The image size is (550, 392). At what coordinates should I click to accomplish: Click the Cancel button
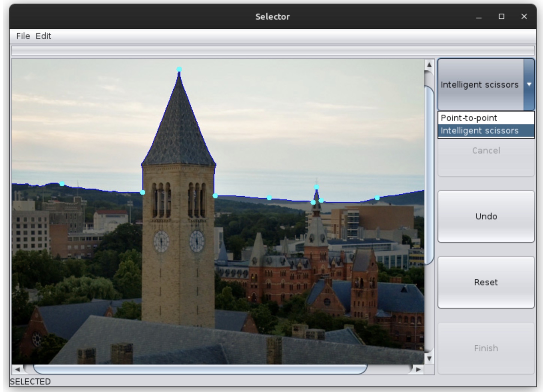pos(485,150)
